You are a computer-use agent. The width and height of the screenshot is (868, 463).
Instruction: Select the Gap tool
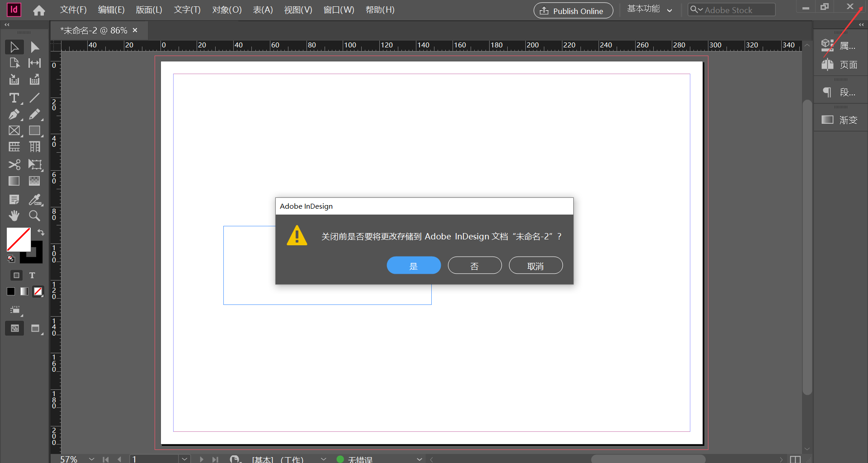click(35, 63)
